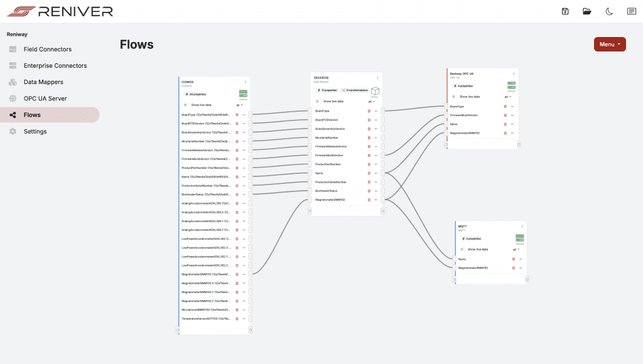Open the 'all' filter dropdown in MQTT node
The image size is (643, 364).
pos(516,250)
